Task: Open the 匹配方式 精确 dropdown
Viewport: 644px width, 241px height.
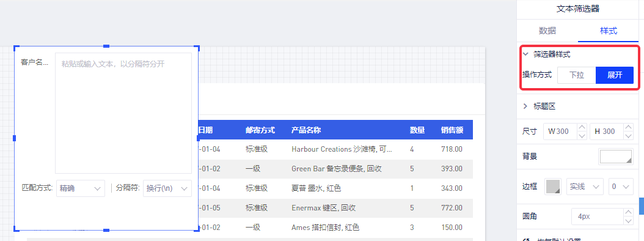Action: point(81,188)
